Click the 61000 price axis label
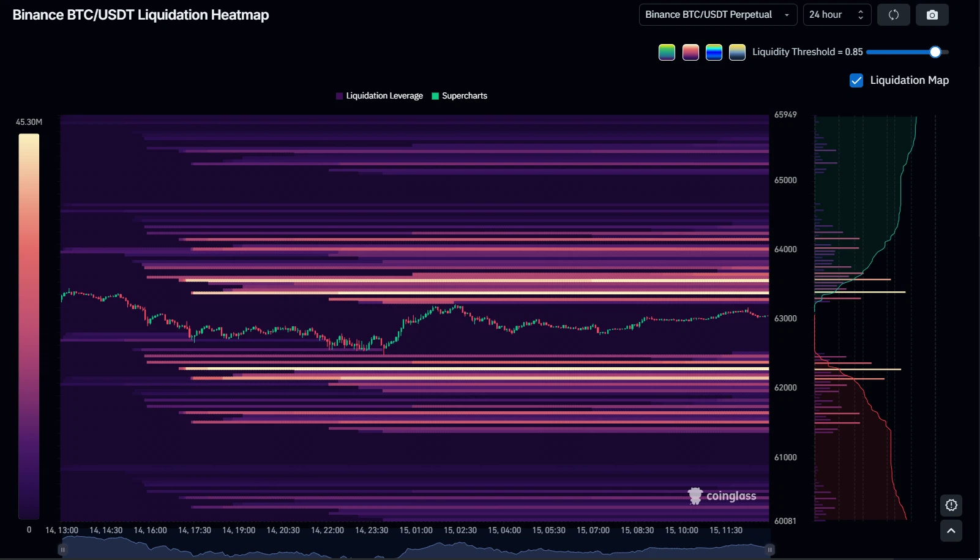The width and height of the screenshot is (980, 560). pos(785,458)
